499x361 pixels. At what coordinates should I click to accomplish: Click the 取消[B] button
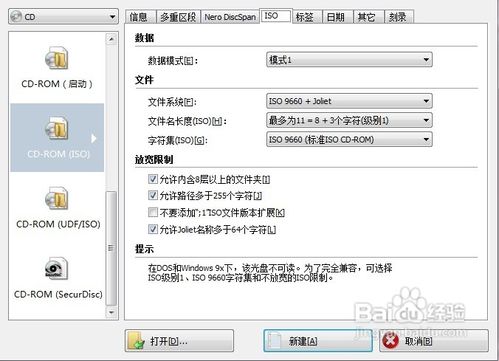tap(434, 341)
